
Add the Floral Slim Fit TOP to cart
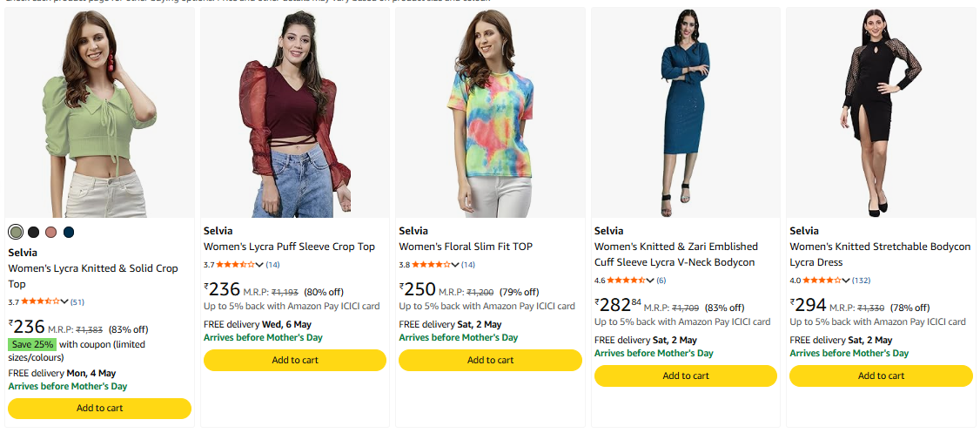[490, 360]
